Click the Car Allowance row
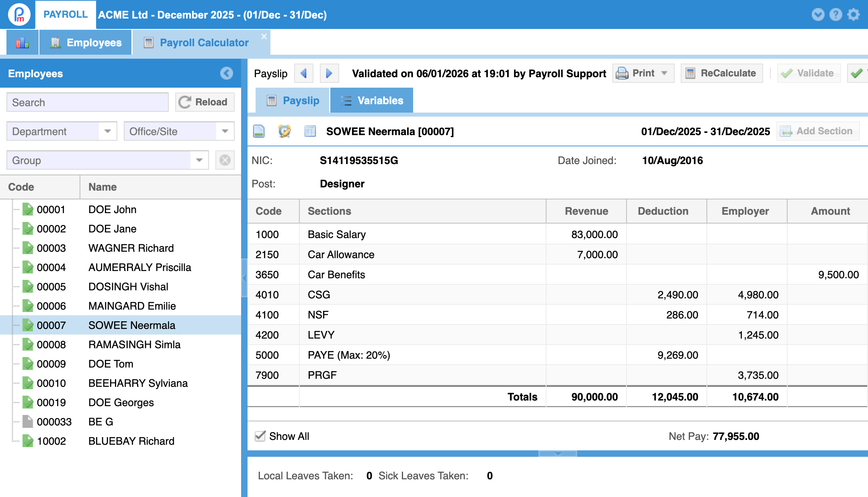 [x=558, y=255]
